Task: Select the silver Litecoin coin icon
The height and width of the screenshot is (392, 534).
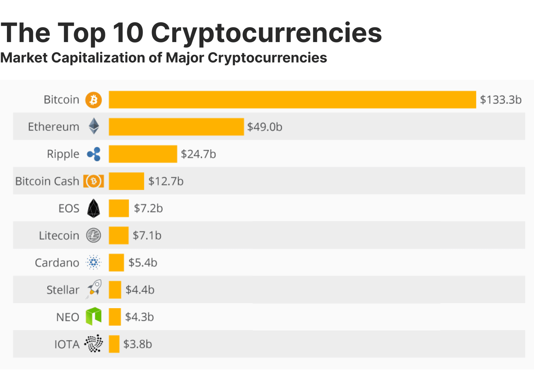Action: pyautogui.click(x=94, y=235)
